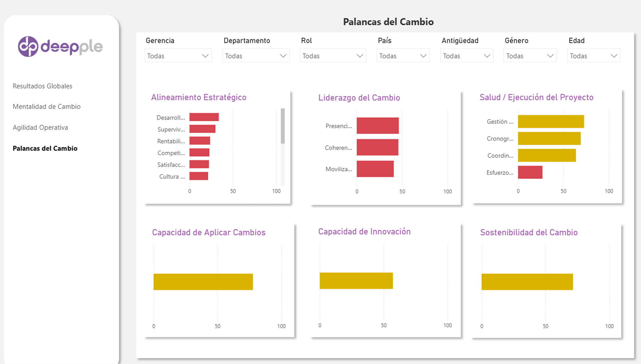Select Palancas del Cambio nav item
The image size is (641, 364).
tap(45, 148)
